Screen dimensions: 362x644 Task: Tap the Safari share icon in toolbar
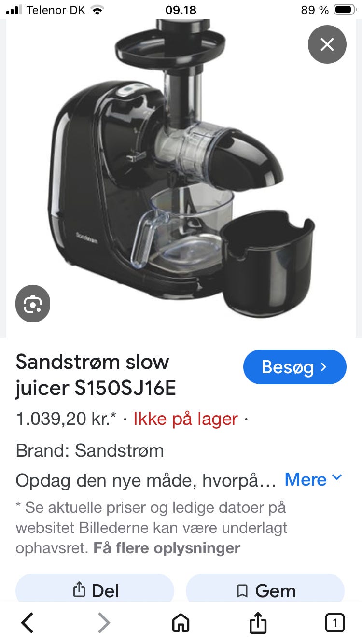(x=258, y=622)
